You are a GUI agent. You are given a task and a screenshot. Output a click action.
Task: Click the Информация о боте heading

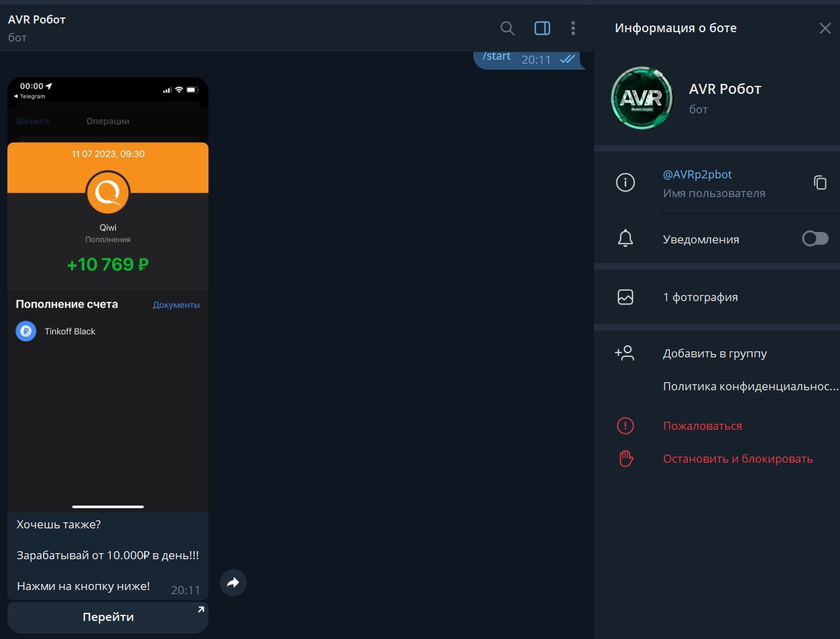(676, 28)
